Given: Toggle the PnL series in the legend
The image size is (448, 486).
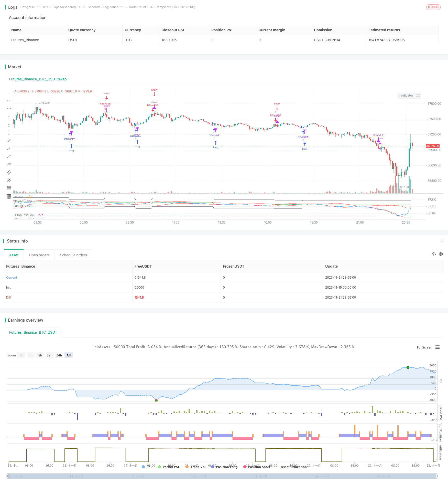Looking at the screenshot, I should tap(147, 467).
